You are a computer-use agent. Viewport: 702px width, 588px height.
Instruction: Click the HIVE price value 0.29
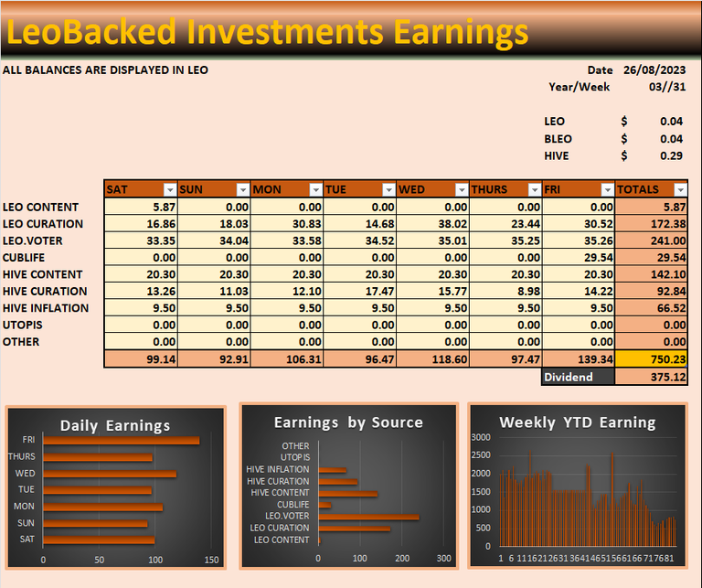click(671, 155)
